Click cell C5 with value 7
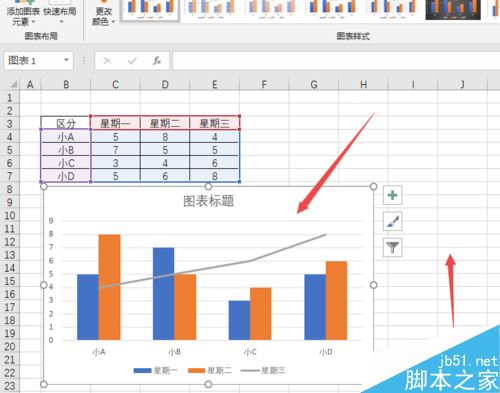500x393 pixels. [115, 150]
